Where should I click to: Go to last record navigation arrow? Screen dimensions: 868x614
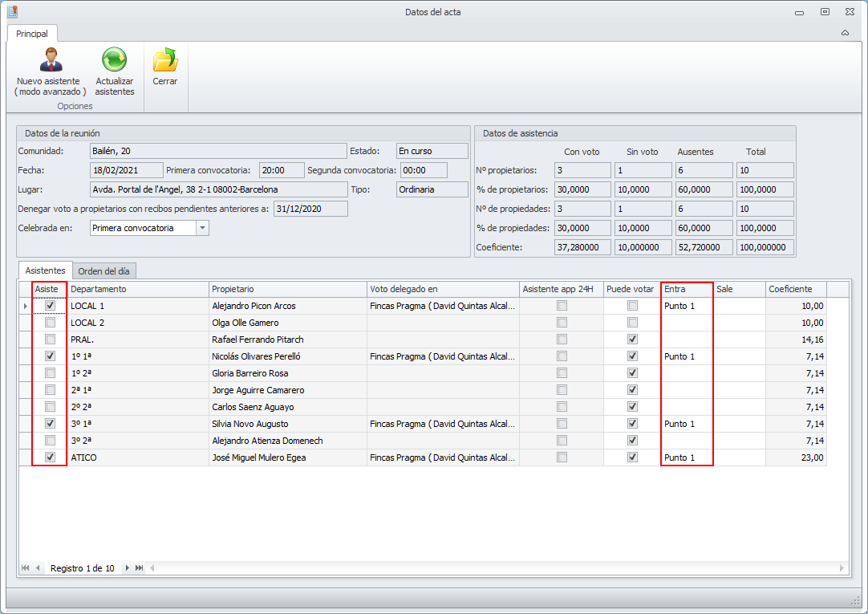[140, 568]
